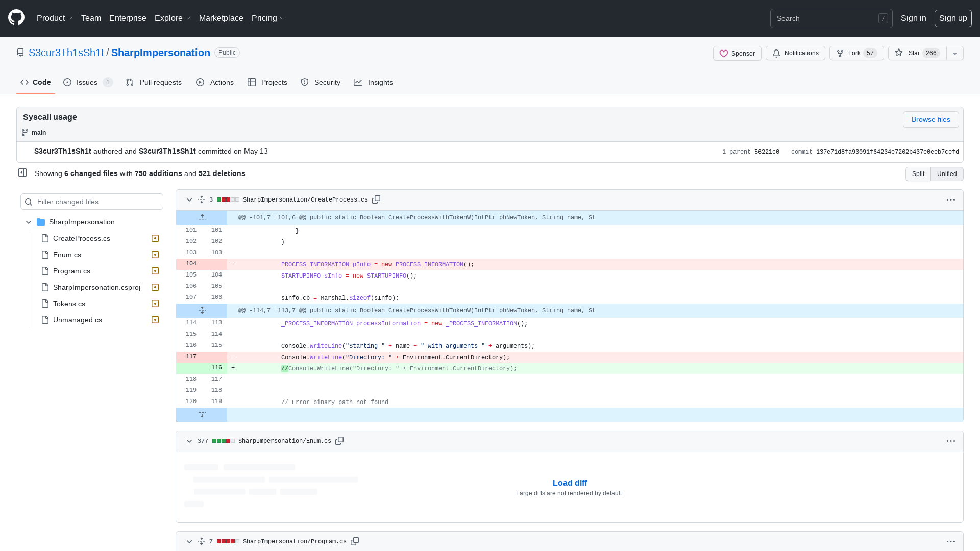980x551 pixels.
Task: Expand up at hunk header line 101
Action: [202, 217]
